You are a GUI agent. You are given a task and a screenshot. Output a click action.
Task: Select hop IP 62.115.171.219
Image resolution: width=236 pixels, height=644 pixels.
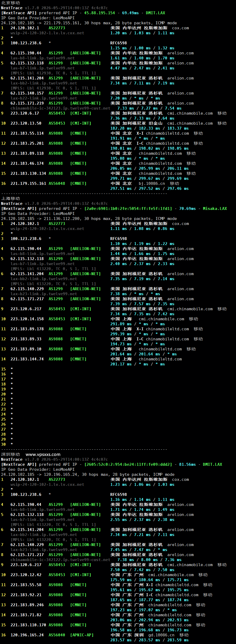pos(27,103)
